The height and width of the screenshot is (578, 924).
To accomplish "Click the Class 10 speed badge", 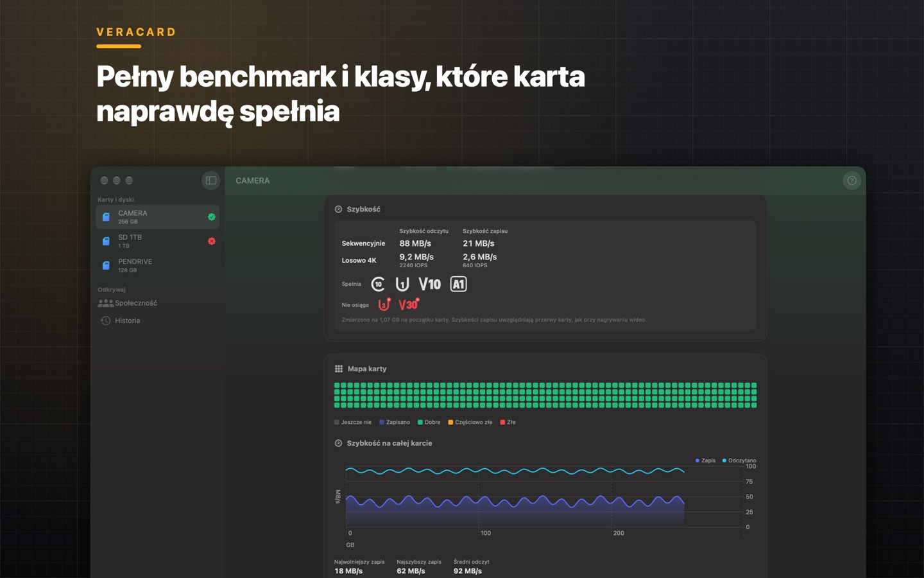I will (378, 284).
